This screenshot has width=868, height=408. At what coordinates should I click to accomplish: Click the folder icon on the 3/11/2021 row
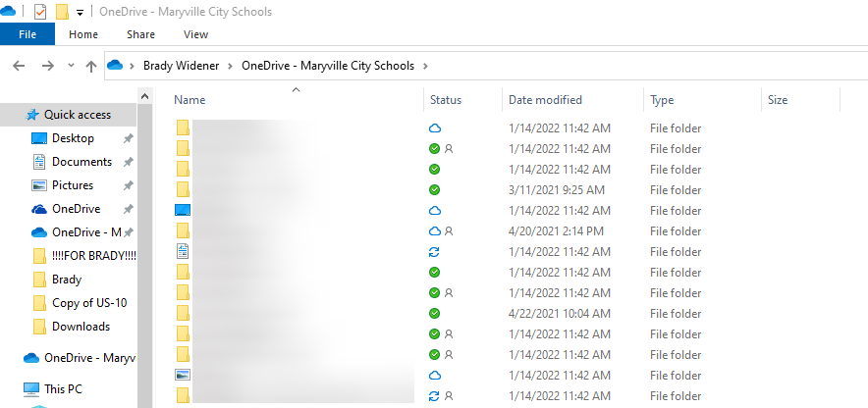[184, 189]
